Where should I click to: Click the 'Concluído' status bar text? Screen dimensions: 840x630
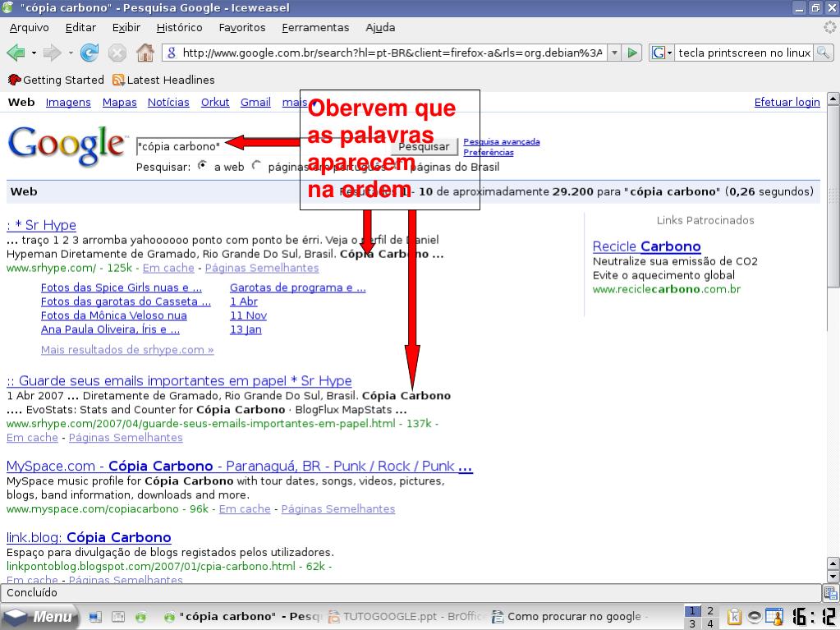point(31,592)
